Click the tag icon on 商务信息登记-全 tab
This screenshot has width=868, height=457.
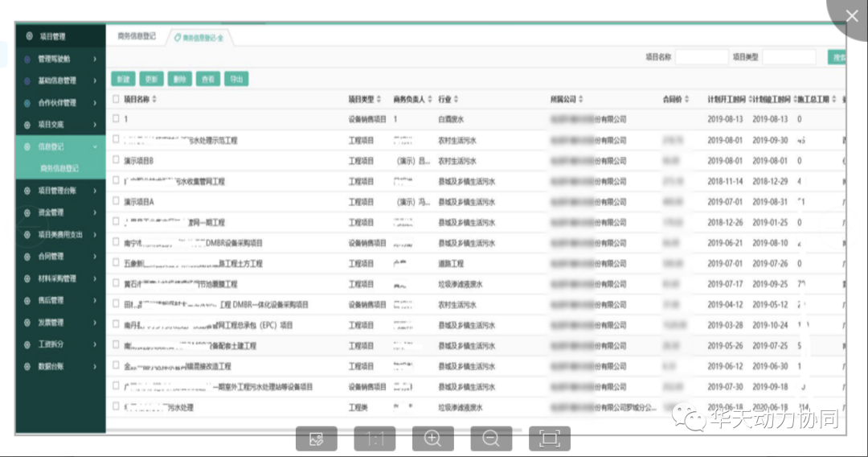(x=178, y=38)
